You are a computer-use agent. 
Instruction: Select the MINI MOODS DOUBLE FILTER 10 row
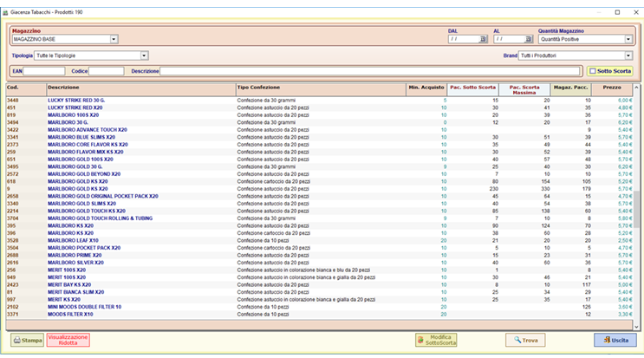pos(319,307)
